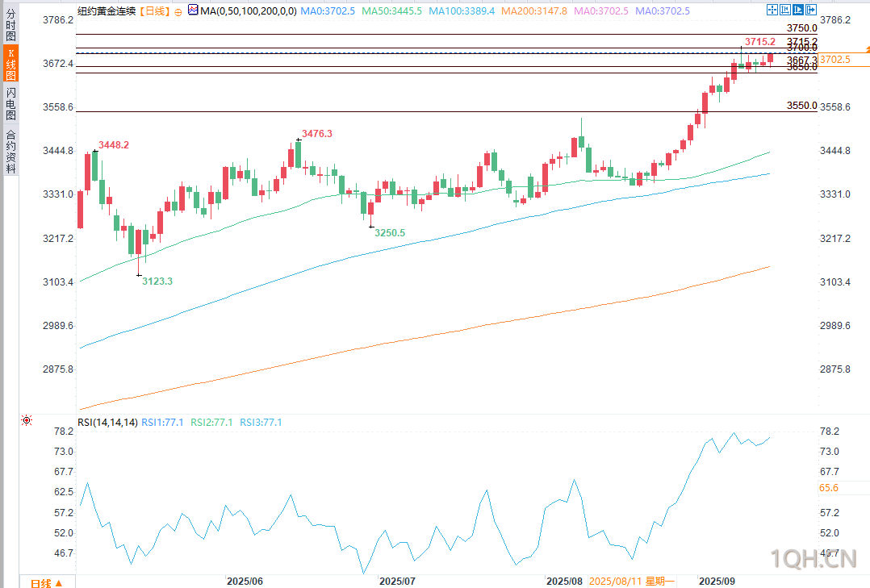Click the red 3715.2 peak annotation
The width and height of the screenshot is (870, 588).
(760, 42)
